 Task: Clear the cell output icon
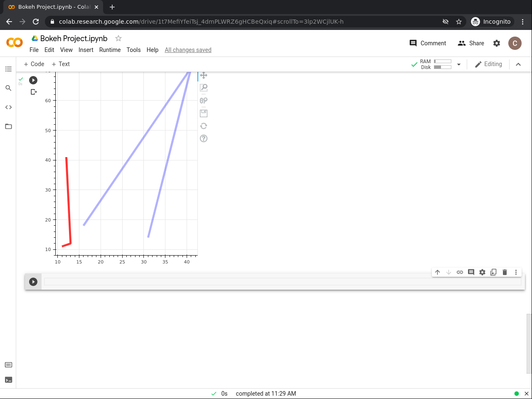pos(34,92)
